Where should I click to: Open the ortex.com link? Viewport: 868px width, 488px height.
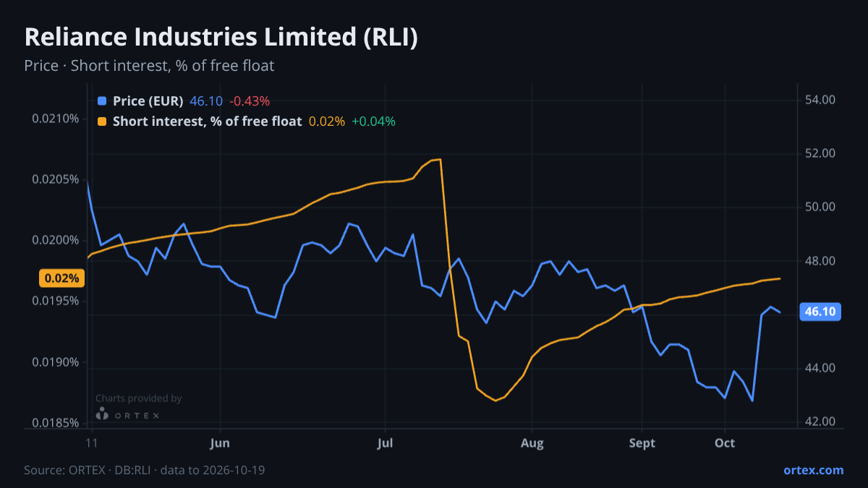click(x=814, y=470)
